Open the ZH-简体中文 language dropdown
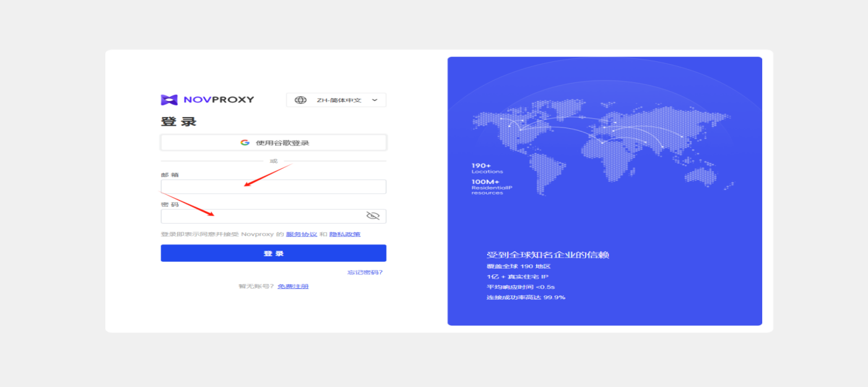Image resolution: width=868 pixels, height=387 pixels. (x=337, y=99)
